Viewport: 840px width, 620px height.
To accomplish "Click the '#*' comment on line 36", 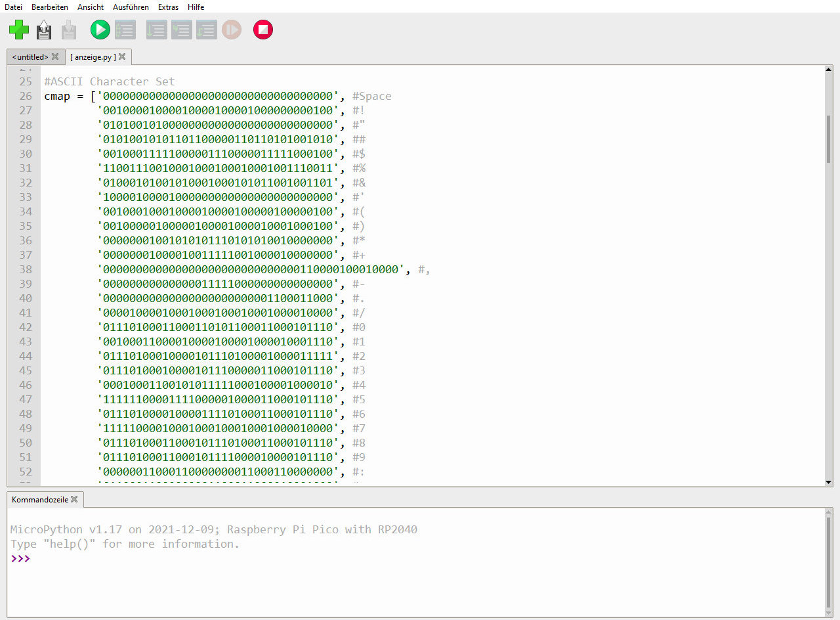I will (359, 240).
